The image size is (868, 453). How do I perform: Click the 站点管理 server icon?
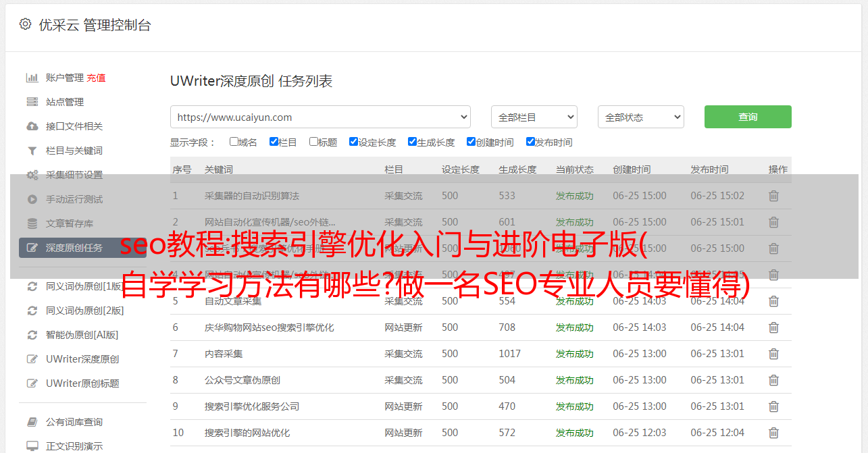click(32, 102)
